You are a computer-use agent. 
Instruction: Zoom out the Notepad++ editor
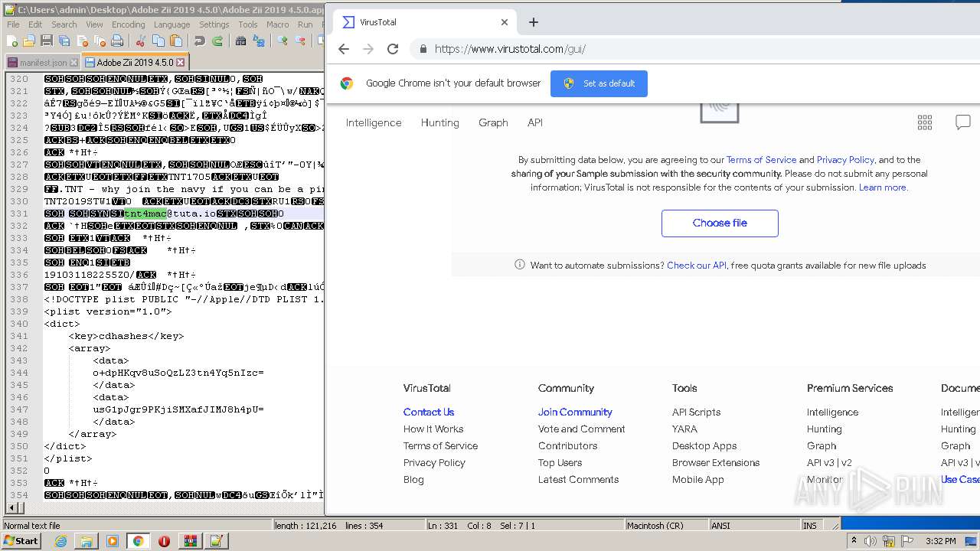point(300,41)
